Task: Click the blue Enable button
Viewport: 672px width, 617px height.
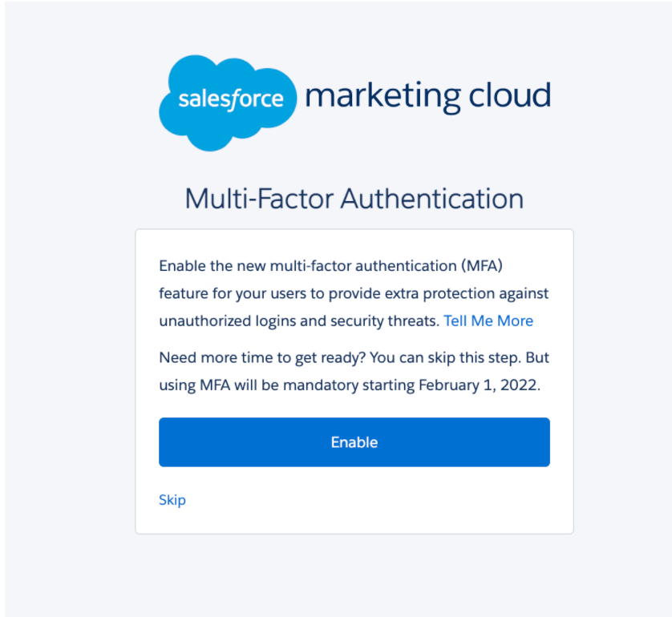Action: point(354,442)
